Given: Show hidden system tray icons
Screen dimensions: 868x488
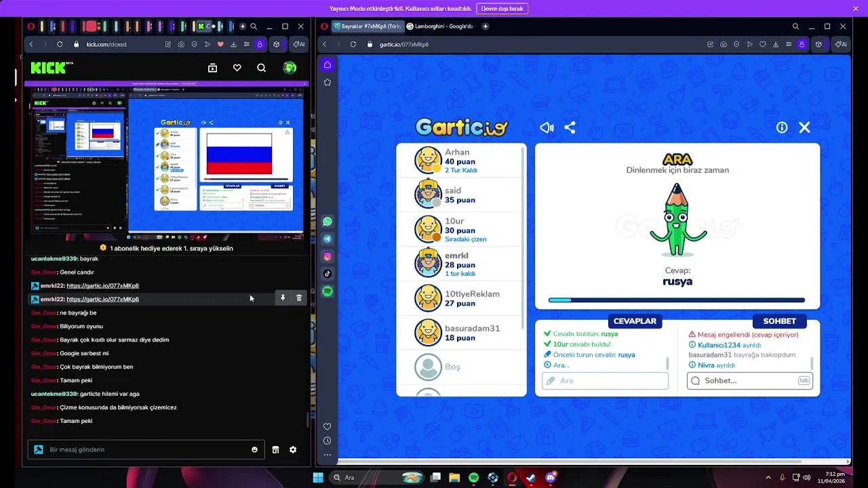Looking at the screenshot, I should pos(768,478).
